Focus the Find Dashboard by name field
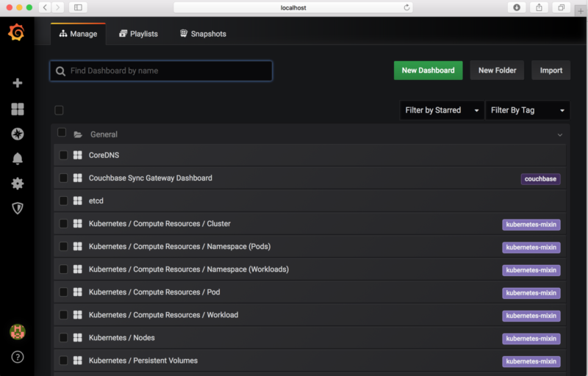The image size is (588, 376). 161,70
